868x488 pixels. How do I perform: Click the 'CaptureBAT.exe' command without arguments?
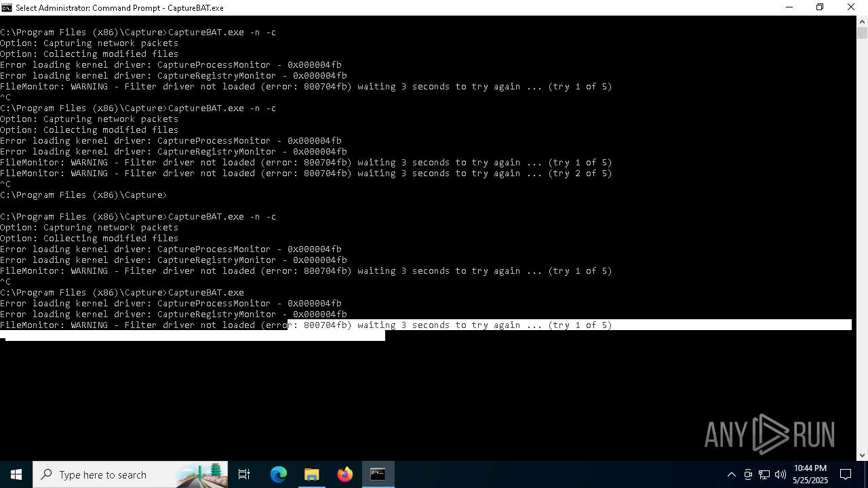pos(122,292)
